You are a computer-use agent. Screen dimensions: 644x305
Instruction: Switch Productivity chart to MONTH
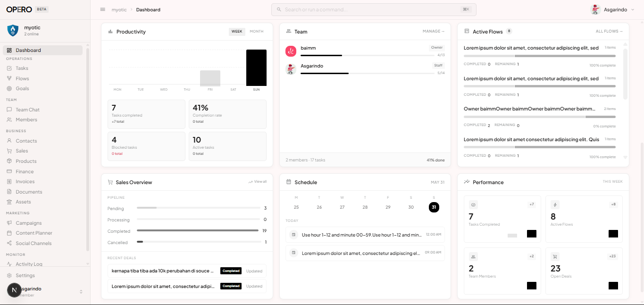pos(257,32)
